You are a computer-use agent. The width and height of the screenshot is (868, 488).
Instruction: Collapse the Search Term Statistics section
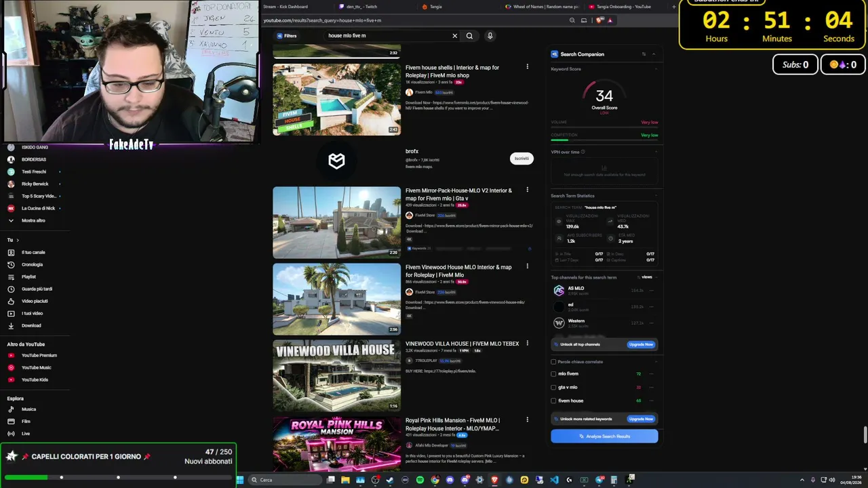pyautogui.click(x=656, y=196)
